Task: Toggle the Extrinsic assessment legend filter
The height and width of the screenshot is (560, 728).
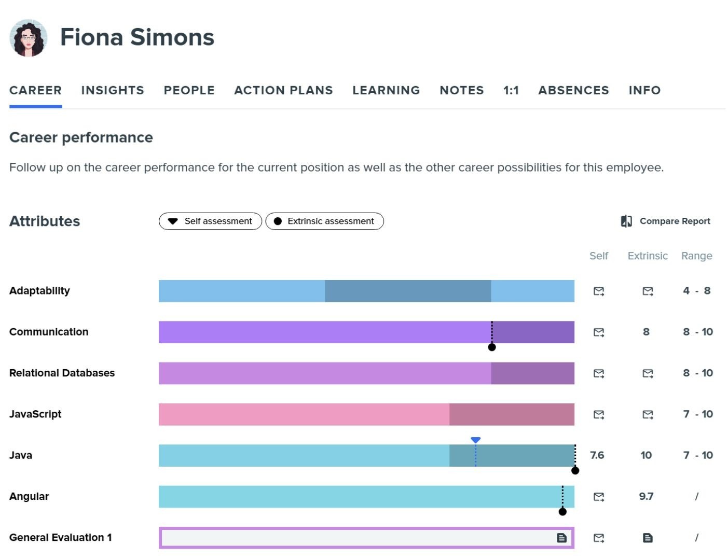Action: coord(324,221)
